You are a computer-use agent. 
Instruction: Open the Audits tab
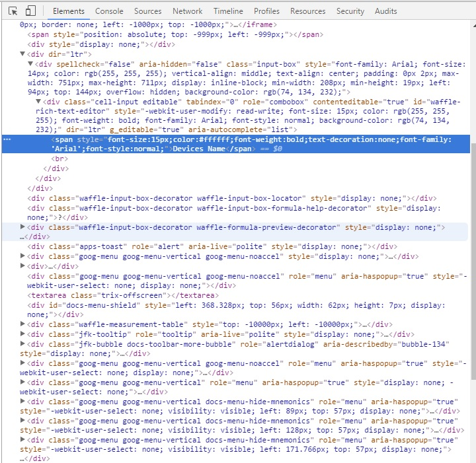[385, 11]
